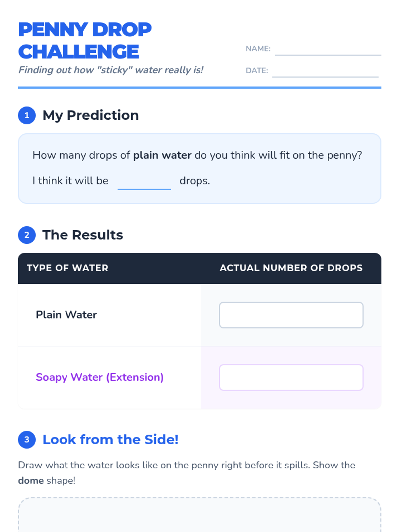399x532 pixels.
Task: Click the prediction drops blank field
Action: (x=144, y=182)
